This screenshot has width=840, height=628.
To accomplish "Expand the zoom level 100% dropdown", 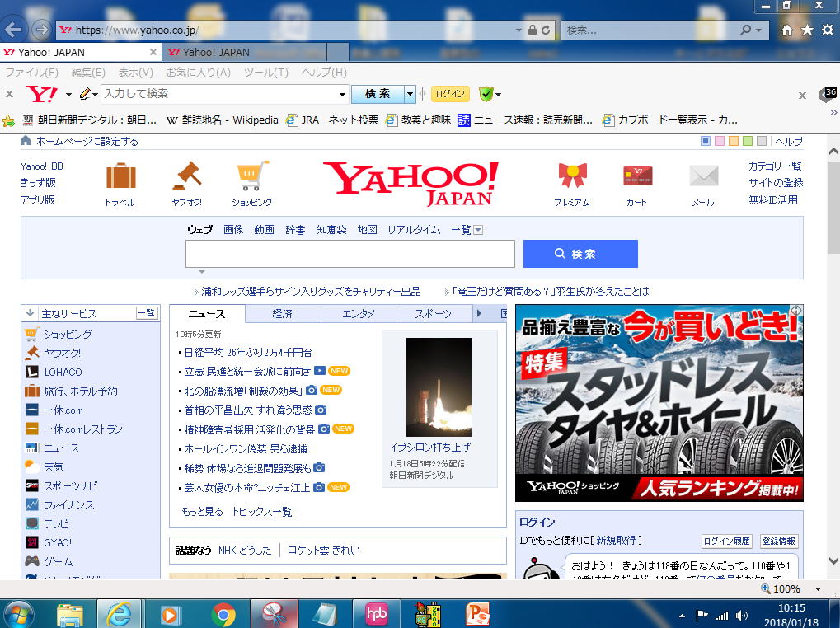I will click(818, 589).
